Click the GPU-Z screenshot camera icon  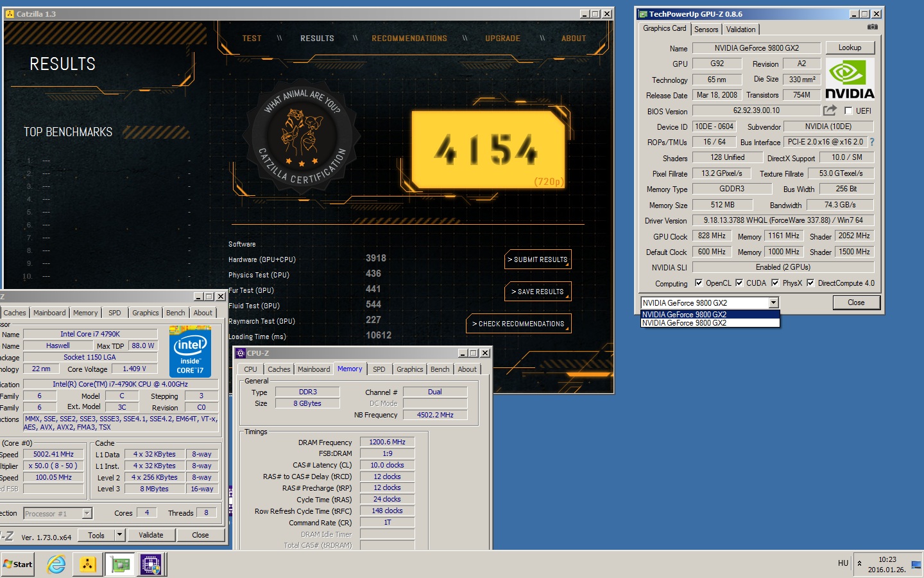click(872, 27)
